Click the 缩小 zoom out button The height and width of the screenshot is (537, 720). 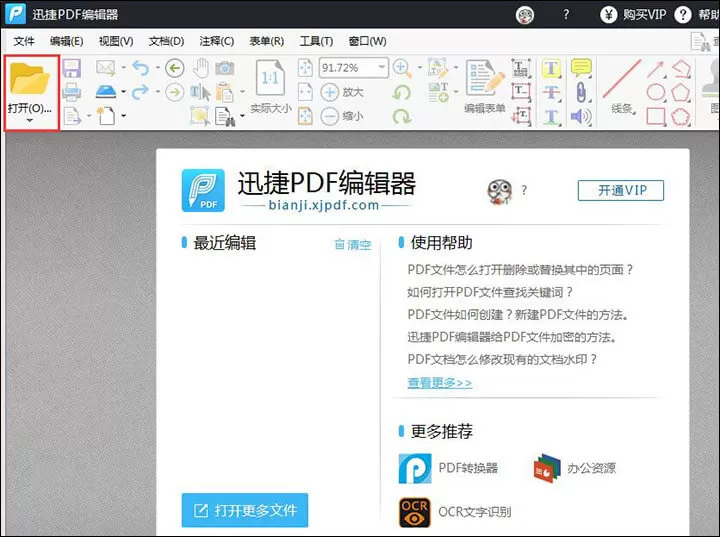(x=342, y=116)
